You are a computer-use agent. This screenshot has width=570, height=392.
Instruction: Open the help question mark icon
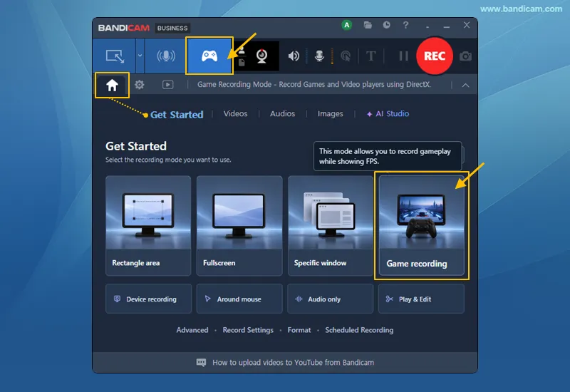pos(405,25)
